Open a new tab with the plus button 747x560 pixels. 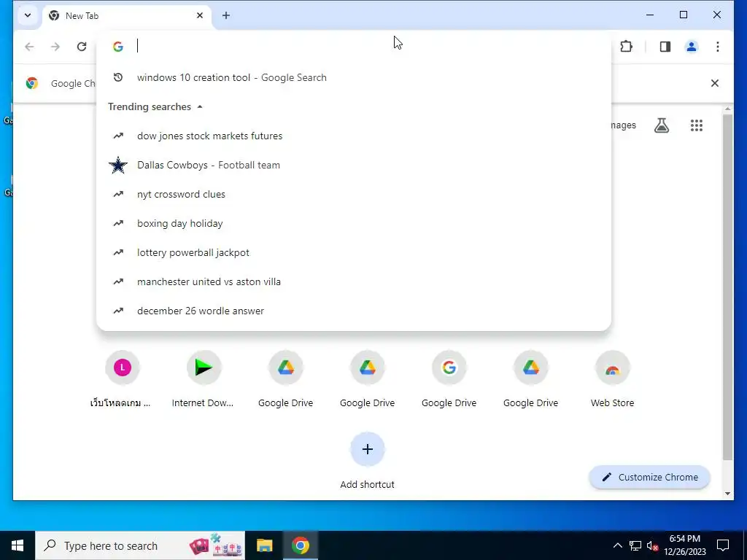[226, 16]
